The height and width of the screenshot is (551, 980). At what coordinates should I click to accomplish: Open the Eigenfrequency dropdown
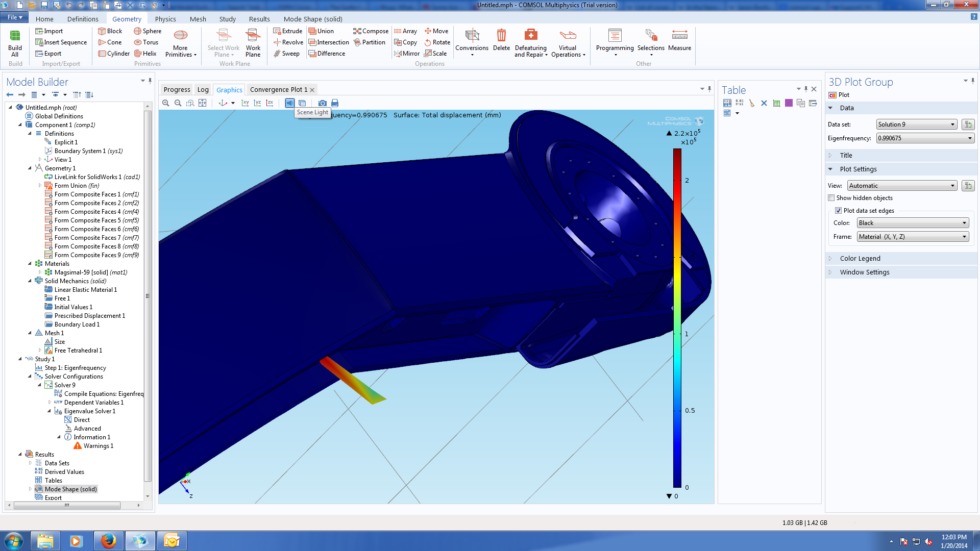click(x=925, y=138)
